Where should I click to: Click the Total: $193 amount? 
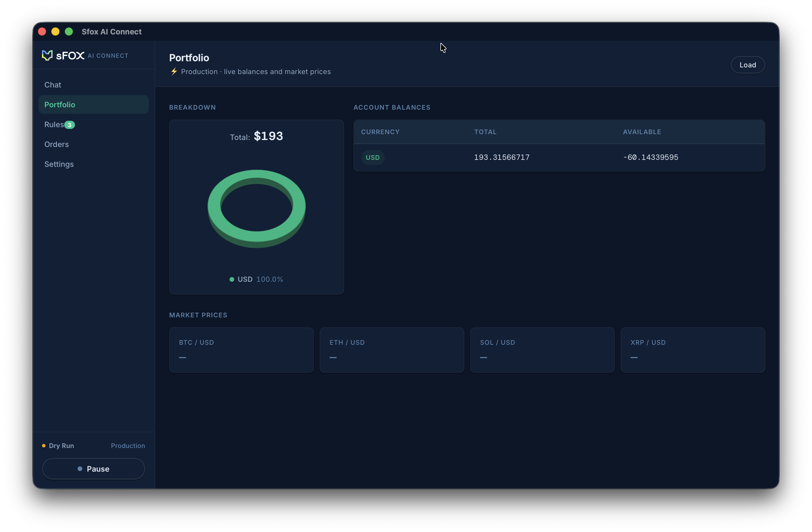click(256, 136)
